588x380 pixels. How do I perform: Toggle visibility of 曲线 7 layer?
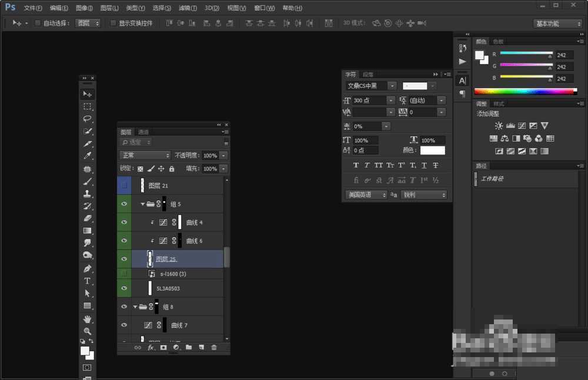pyautogui.click(x=123, y=325)
